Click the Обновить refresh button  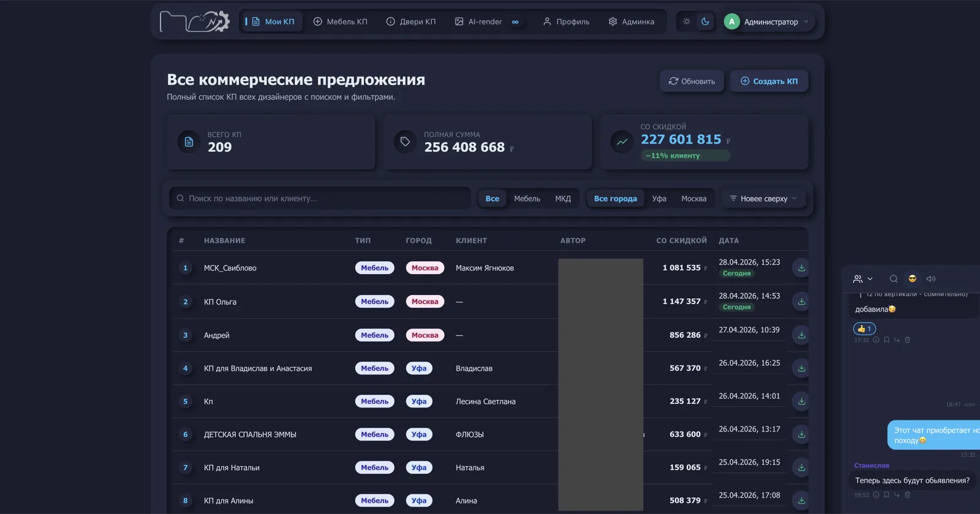point(692,81)
